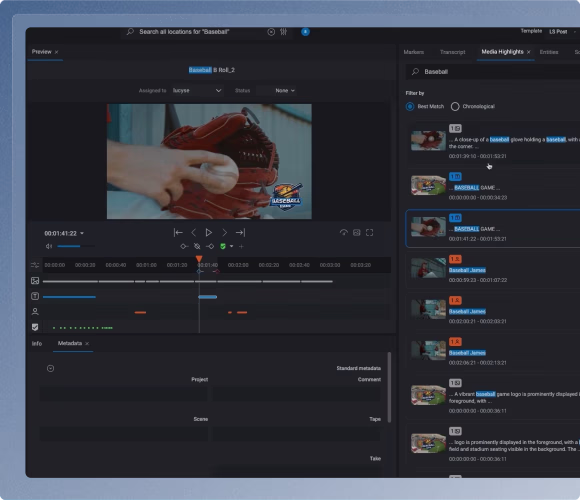Close the Media Highlights tab
The height and width of the screenshot is (500, 580).
click(x=529, y=52)
